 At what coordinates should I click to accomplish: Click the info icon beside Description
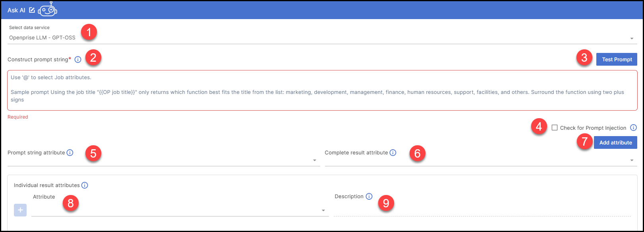point(369,196)
